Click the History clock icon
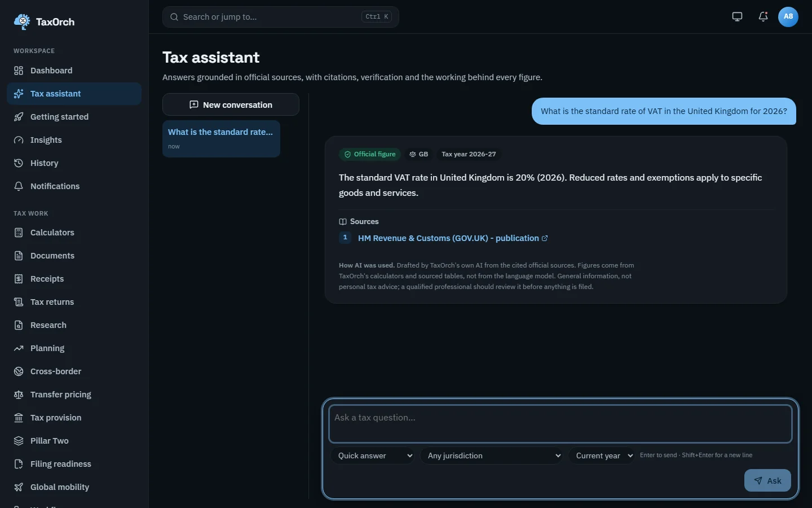 [19, 163]
